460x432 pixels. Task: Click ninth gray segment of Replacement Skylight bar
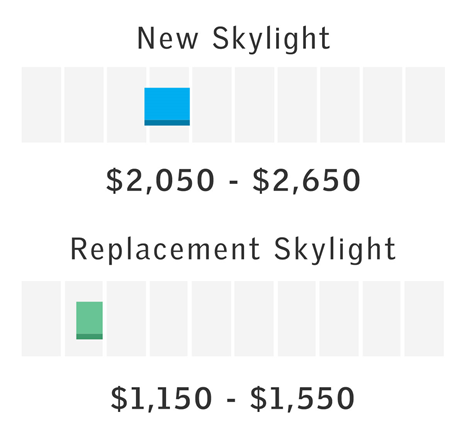(382, 319)
